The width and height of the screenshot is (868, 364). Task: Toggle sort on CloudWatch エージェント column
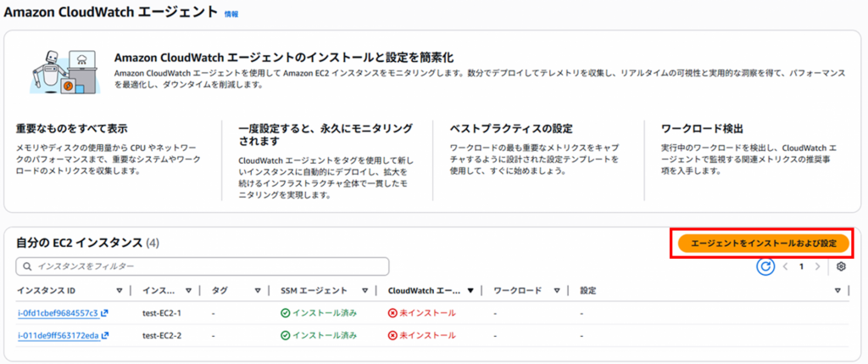(x=470, y=290)
